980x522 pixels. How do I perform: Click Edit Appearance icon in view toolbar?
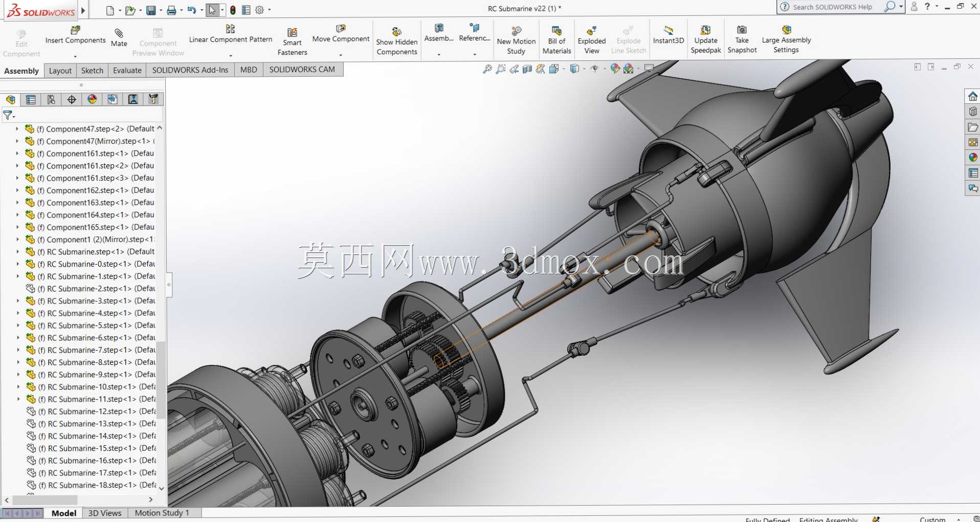615,69
